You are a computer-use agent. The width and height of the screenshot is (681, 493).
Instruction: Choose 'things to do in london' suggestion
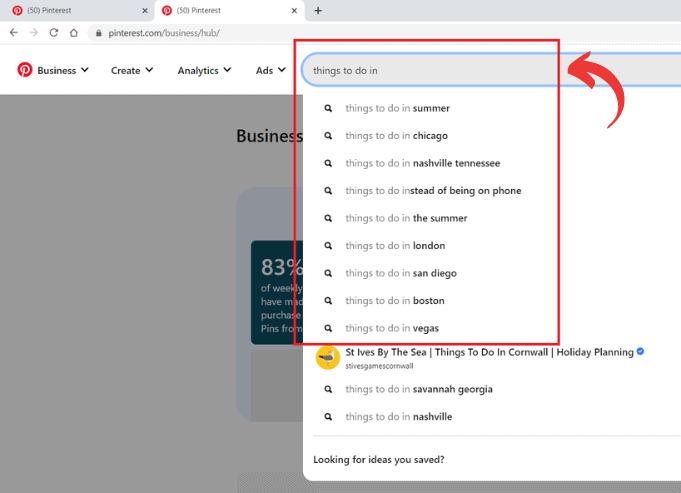pos(395,246)
